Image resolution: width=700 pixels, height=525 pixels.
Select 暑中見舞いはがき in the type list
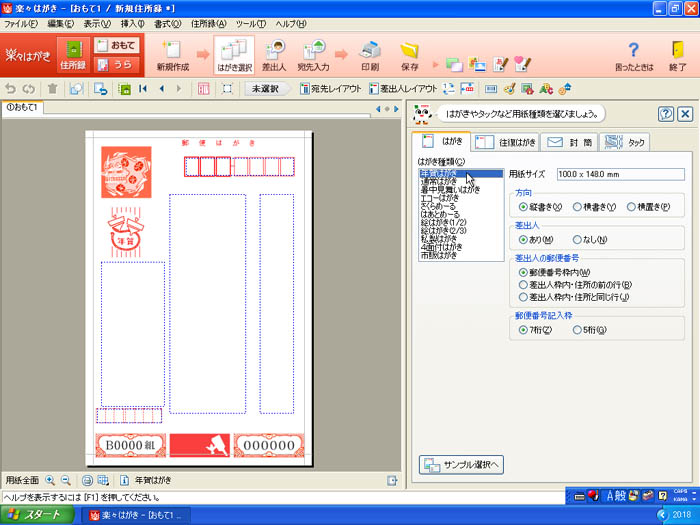coord(449,189)
